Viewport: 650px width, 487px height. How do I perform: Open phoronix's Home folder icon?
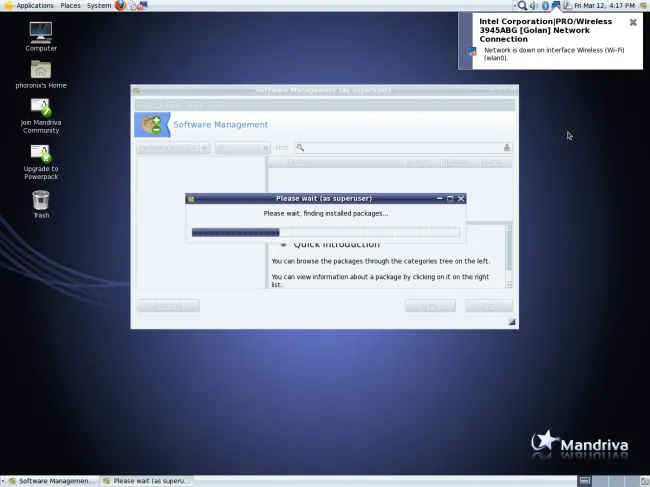coord(41,74)
